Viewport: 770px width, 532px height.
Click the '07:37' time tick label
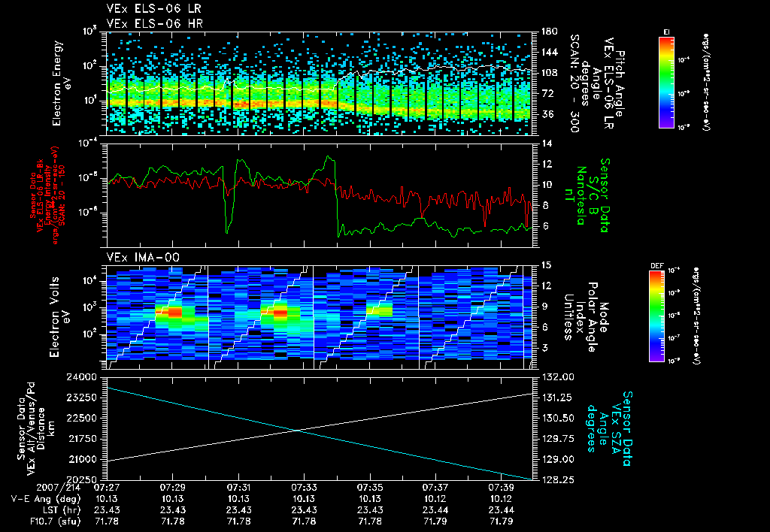pyautogui.click(x=435, y=488)
